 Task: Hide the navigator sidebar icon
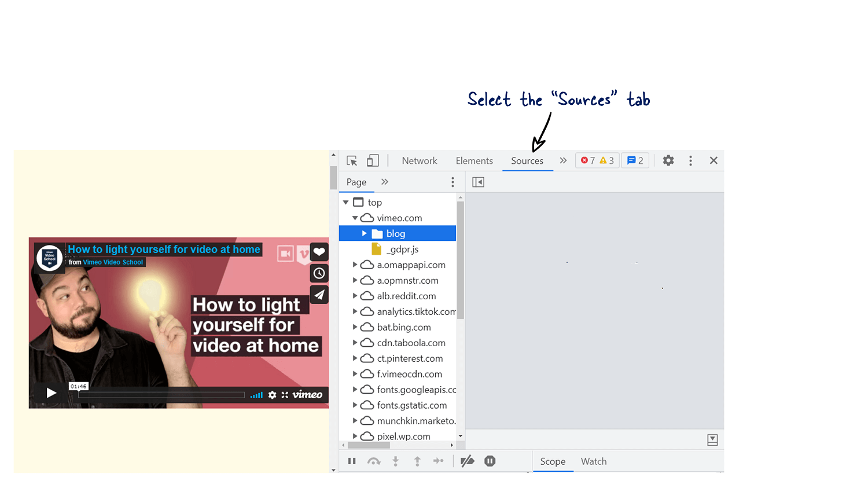478,182
